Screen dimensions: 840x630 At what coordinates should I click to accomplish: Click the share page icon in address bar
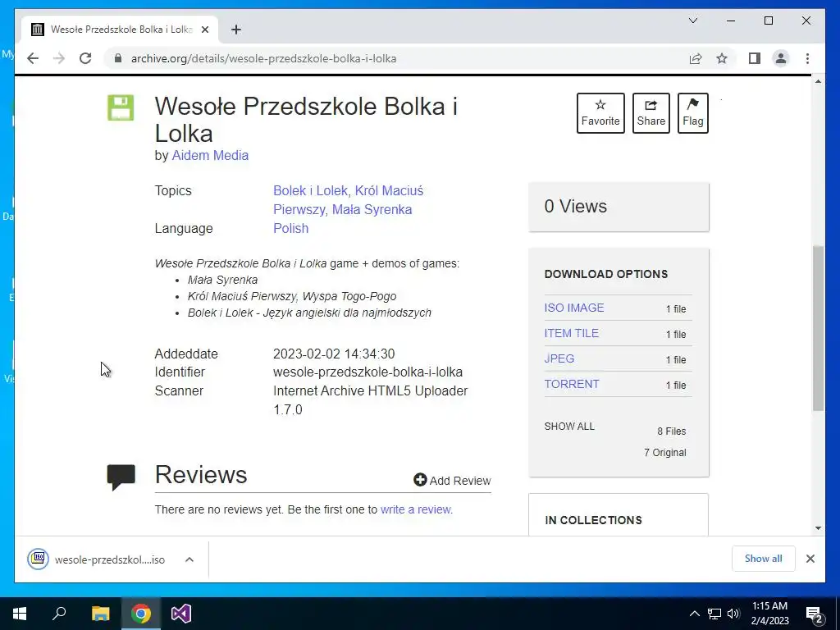coord(696,58)
